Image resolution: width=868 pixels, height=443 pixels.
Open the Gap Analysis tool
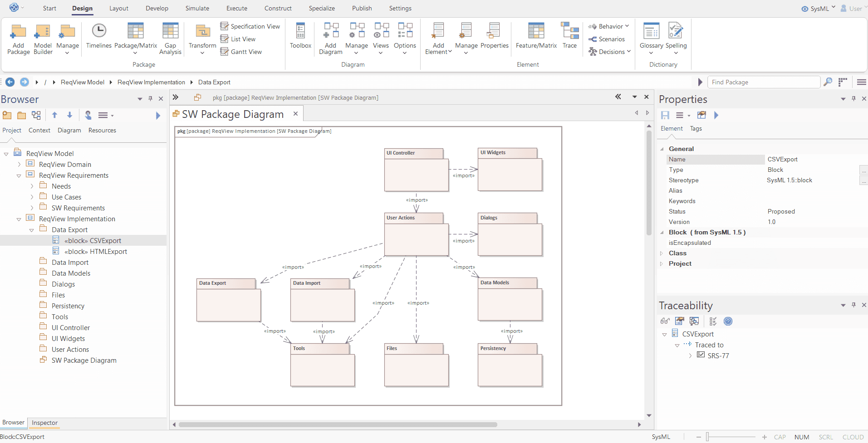click(x=170, y=39)
